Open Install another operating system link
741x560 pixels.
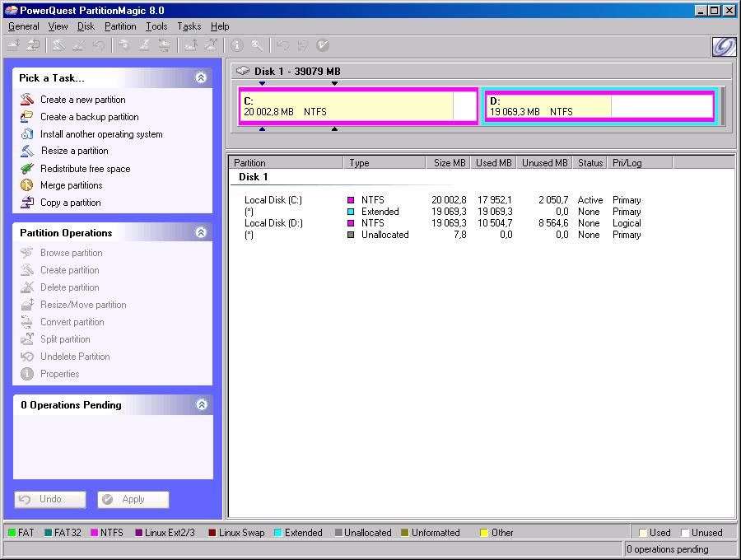coord(101,134)
